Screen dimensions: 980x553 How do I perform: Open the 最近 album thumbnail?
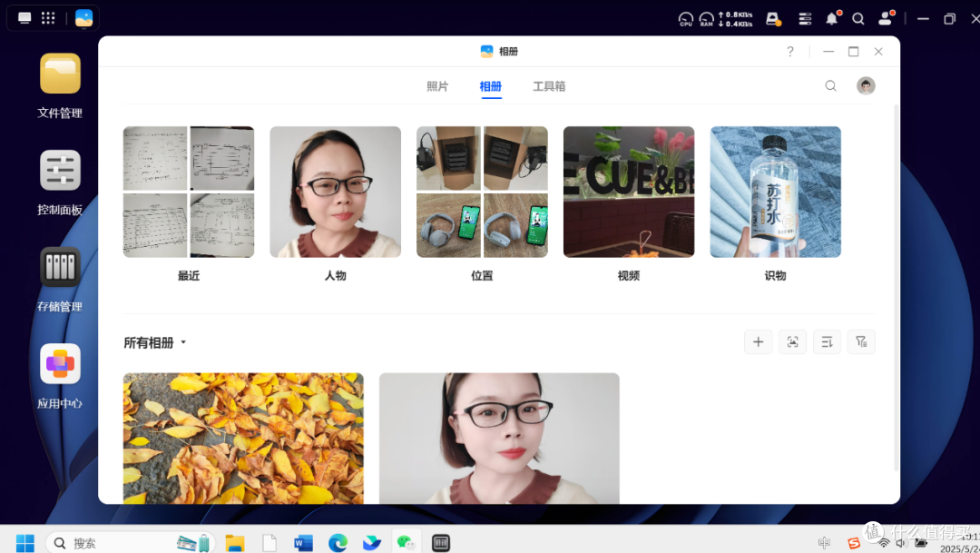189,192
